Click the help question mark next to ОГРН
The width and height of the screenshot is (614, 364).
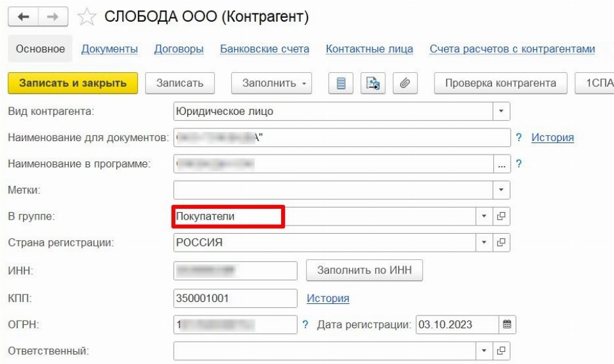pyautogui.click(x=305, y=324)
